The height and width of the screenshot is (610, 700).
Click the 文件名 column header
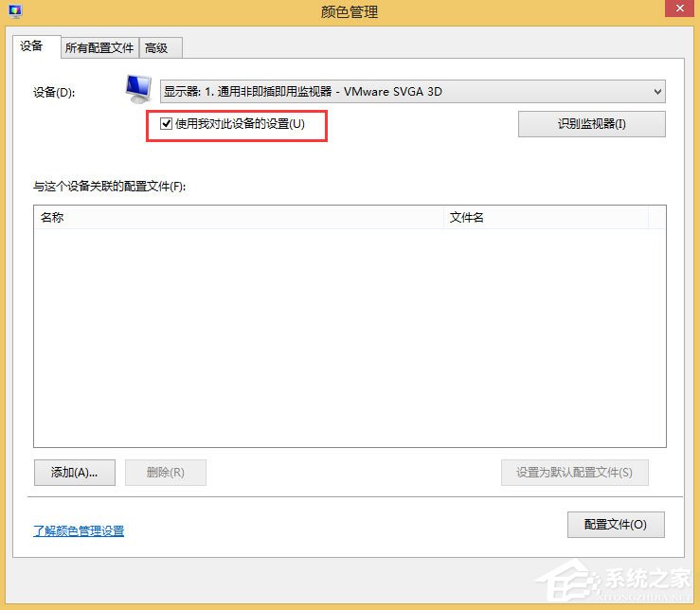coord(545,217)
